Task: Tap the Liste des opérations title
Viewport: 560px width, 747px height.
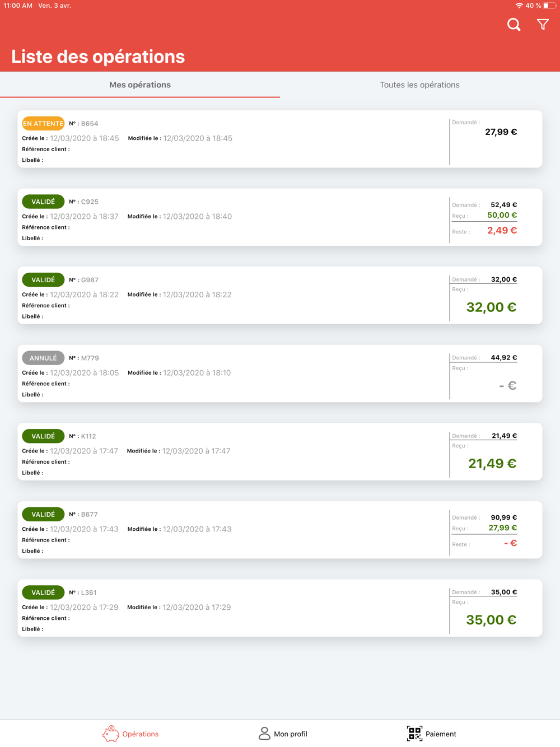Action: click(98, 57)
